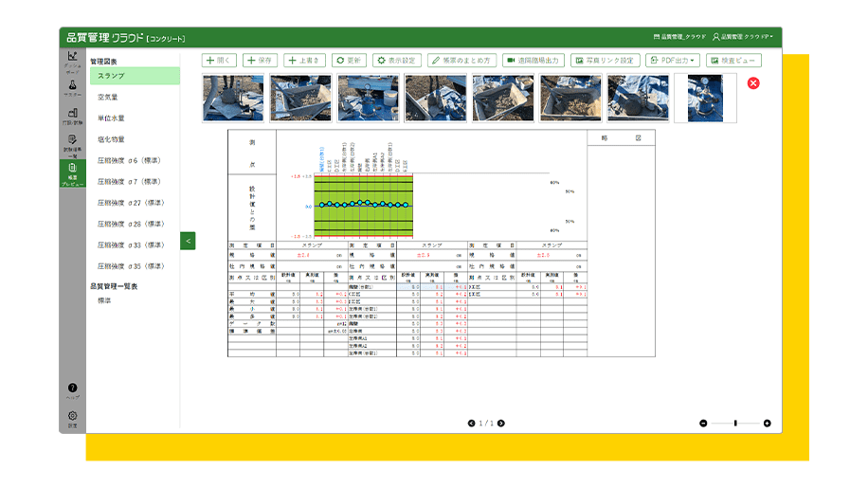Viewport: 868px width, 488px height.
Task: Click the 遠隔臨場出力 video button
Action: coord(533,61)
